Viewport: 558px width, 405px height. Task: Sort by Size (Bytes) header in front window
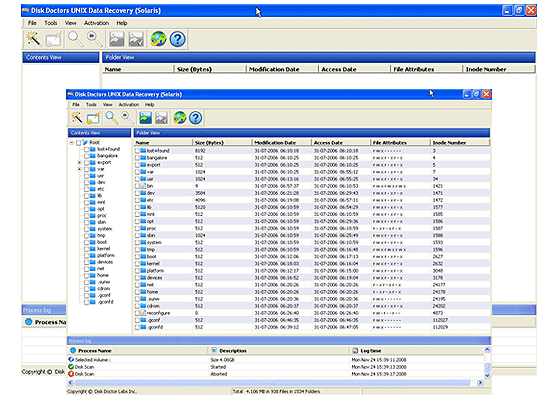pos(222,143)
